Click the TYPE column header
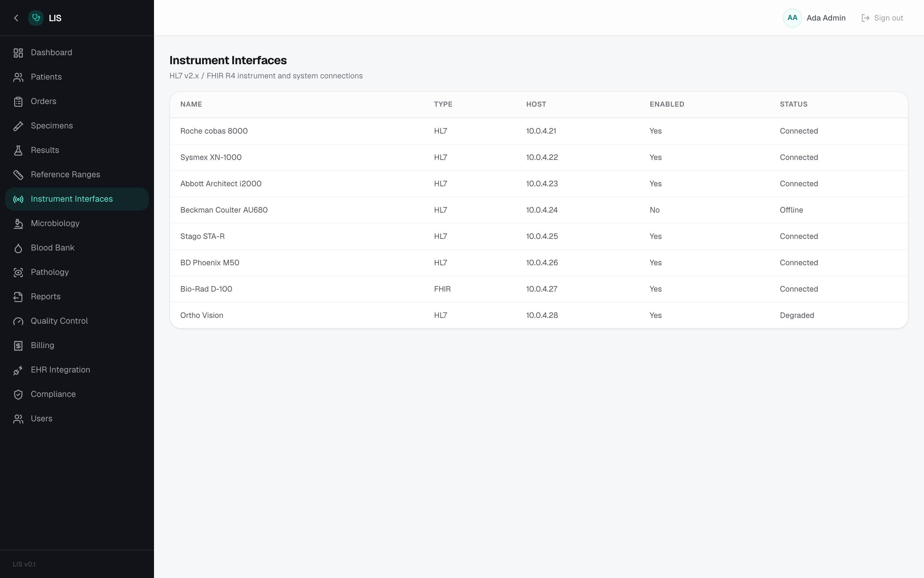The height and width of the screenshot is (578, 924). (443, 104)
